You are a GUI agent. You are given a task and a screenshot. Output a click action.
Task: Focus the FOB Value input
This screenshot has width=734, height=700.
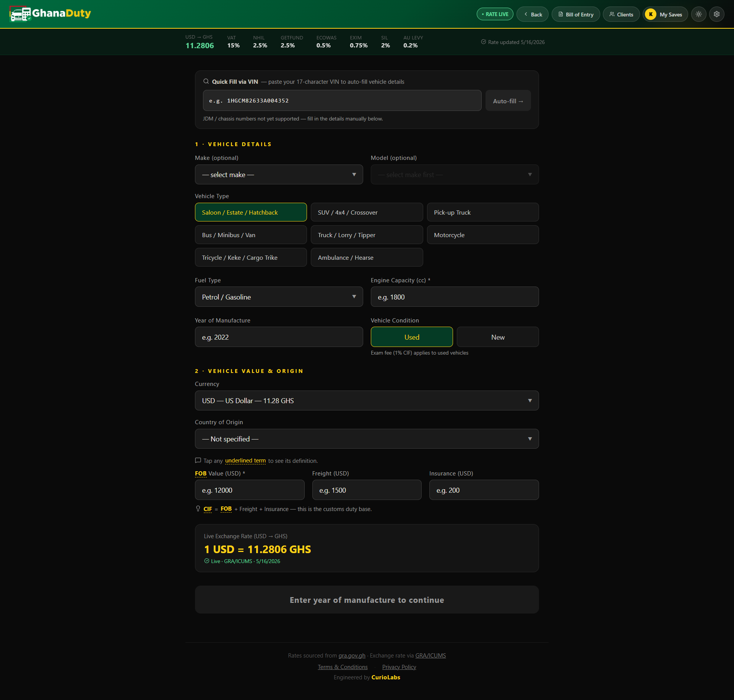(250, 490)
